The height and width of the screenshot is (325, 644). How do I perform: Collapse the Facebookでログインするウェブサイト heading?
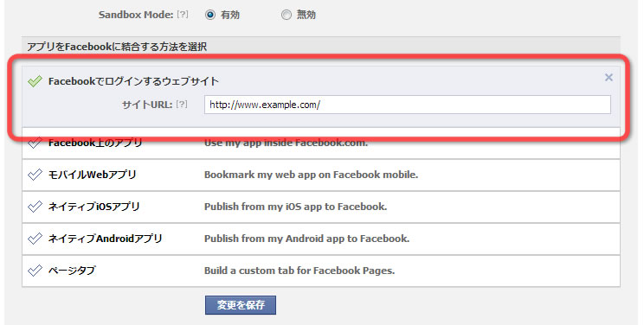point(133,81)
